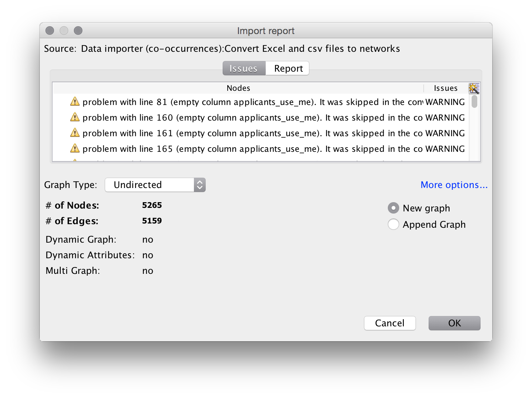Select the problem with line 81 row text
Viewport: 532px width, 398px height.
(x=253, y=102)
